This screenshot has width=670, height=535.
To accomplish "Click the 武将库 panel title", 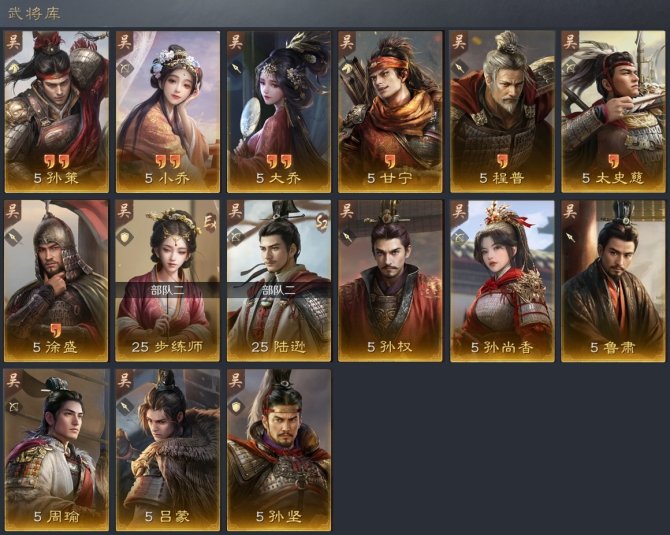I will click(x=34, y=13).
